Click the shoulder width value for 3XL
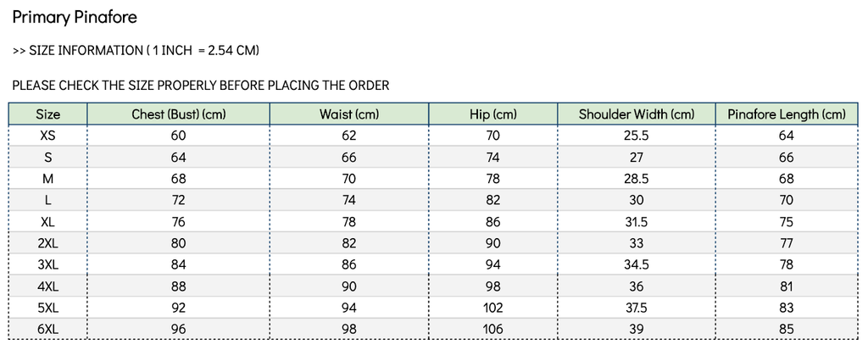Viewport: 868px width, 350px height. click(637, 265)
